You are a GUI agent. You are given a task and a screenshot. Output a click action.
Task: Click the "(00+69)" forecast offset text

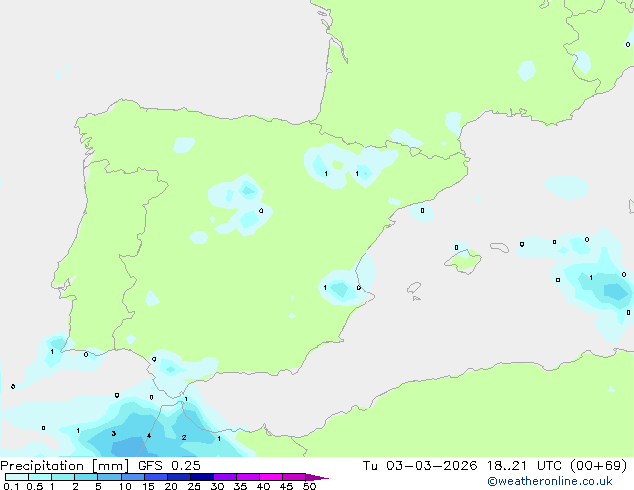coord(598,466)
